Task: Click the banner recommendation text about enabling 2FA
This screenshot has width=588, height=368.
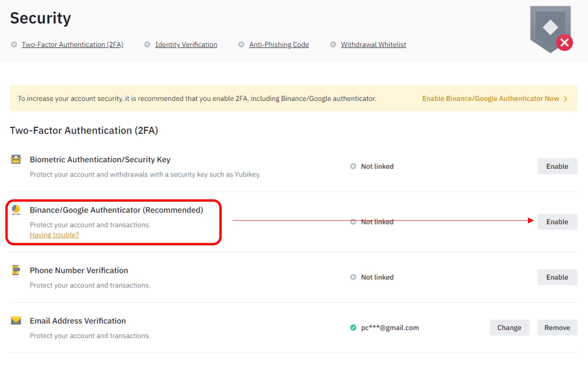Action: (x=197, y=98)
